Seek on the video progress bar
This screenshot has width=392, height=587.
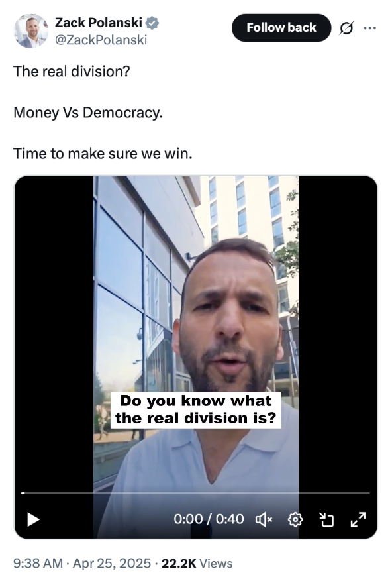[x=195, y=493]
